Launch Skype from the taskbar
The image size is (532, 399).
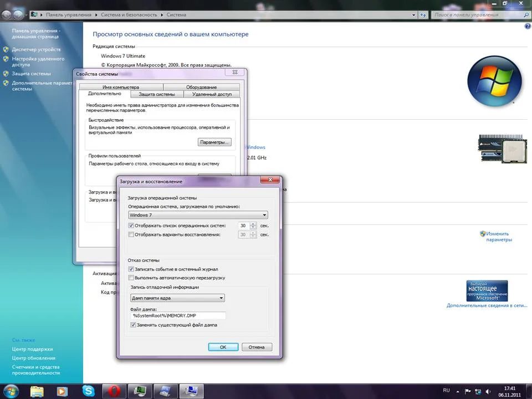click(88, 391)
